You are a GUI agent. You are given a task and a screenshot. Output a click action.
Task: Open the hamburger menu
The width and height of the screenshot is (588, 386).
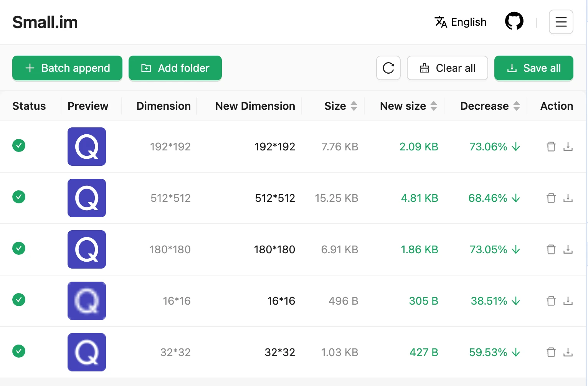(x=561, y=22)
